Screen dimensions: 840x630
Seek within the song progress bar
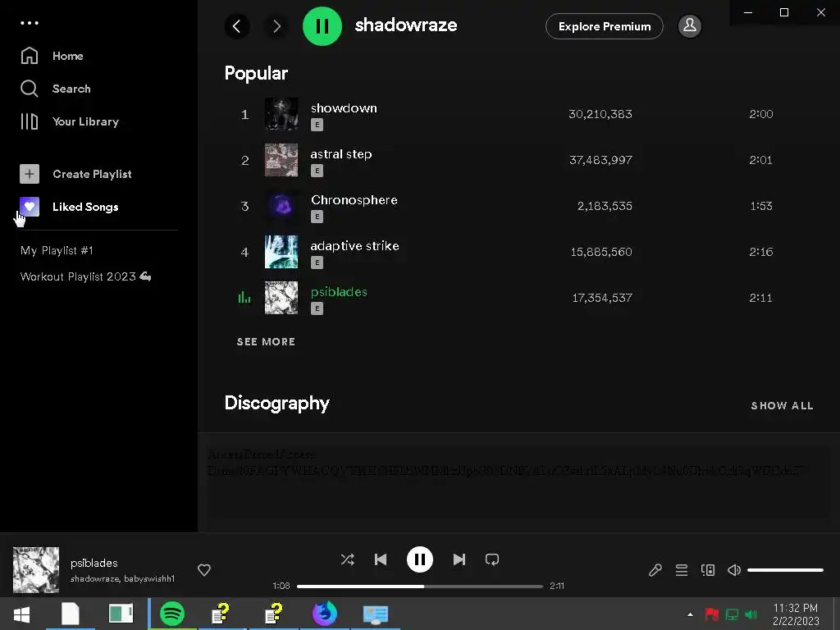(419, 586)
